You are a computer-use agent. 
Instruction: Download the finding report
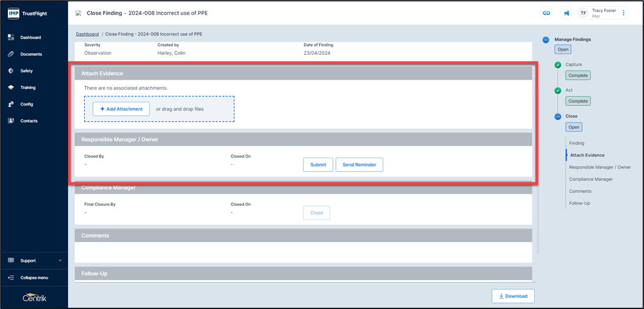pyautogui.click(x=513, y=296)
